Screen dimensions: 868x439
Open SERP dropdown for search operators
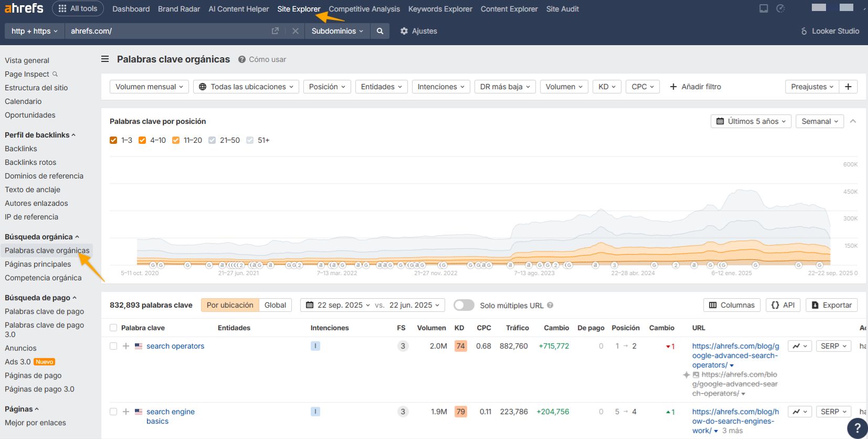[x=833, y=346]
